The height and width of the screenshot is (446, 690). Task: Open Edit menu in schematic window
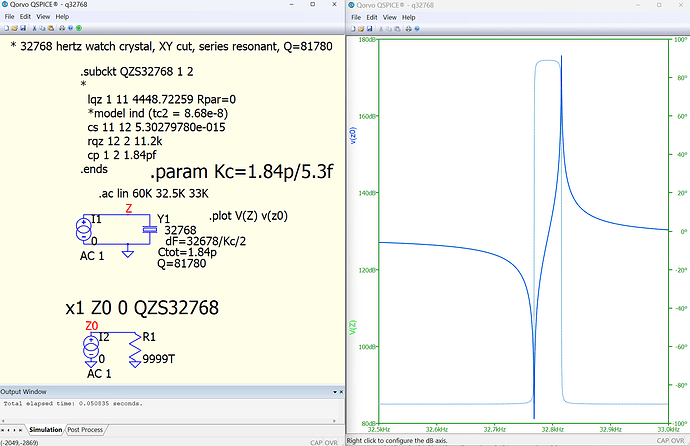25,17
